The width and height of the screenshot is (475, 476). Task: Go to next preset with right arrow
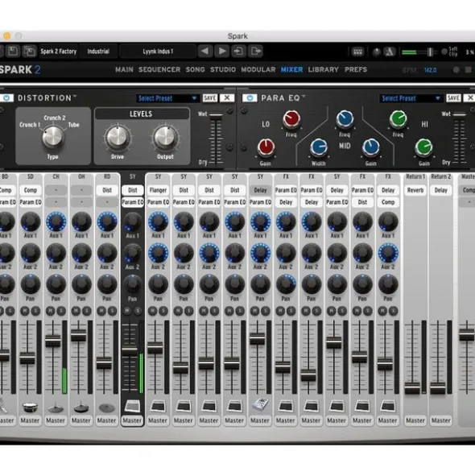tap(222, 51)
